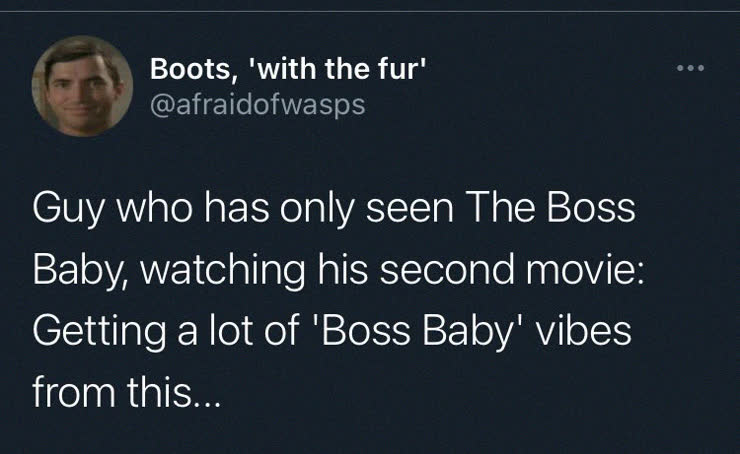This screenshot has height=454, width=740.
Task: Open the tweet's three-dot more options menu
Action: (x=690, y=68)
